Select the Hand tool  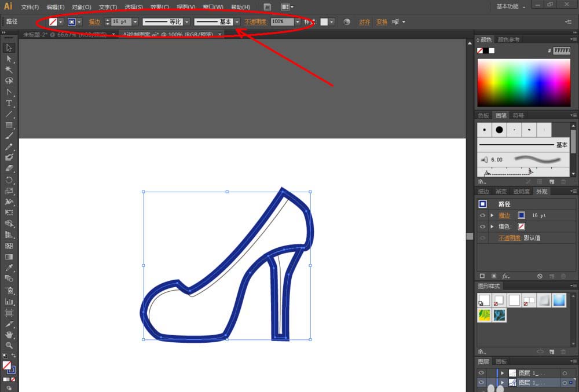(9, 335)
